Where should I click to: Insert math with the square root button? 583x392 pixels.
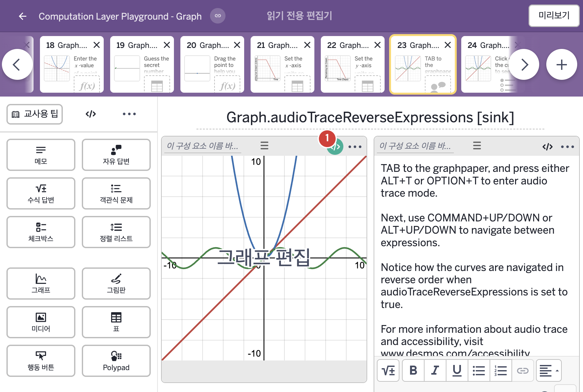(388, 371)
